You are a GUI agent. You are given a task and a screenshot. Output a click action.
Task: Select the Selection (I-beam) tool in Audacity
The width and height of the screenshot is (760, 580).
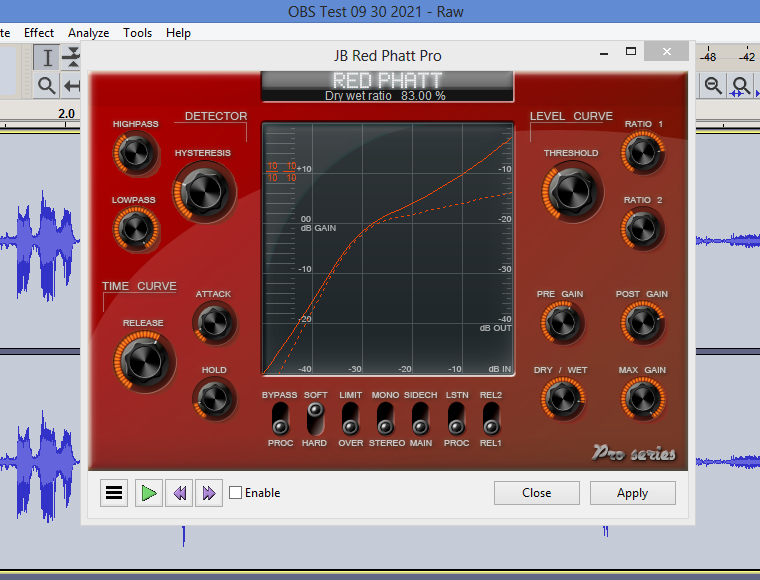(x=47, y=58)
